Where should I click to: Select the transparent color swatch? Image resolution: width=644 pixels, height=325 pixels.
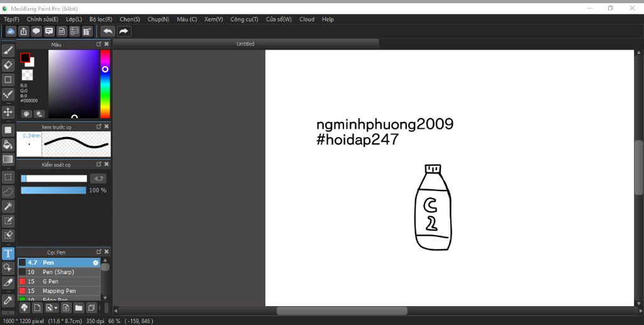(x=27, y=75)
